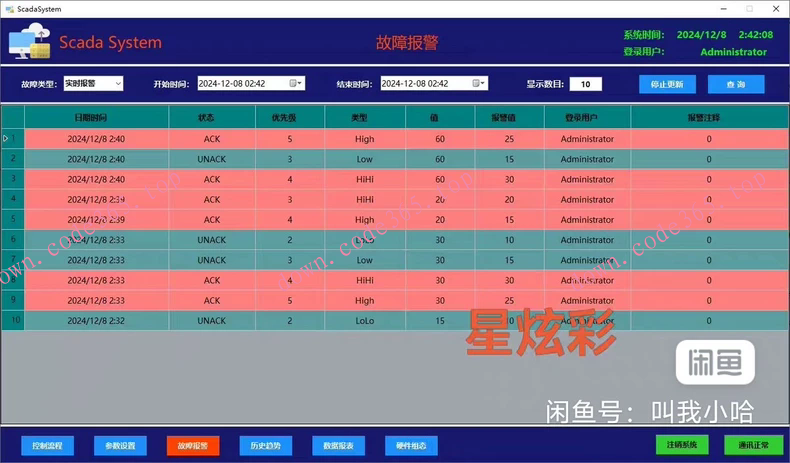790x463 pixels.
Task: Select row header number 3
Action: (13, 179)
